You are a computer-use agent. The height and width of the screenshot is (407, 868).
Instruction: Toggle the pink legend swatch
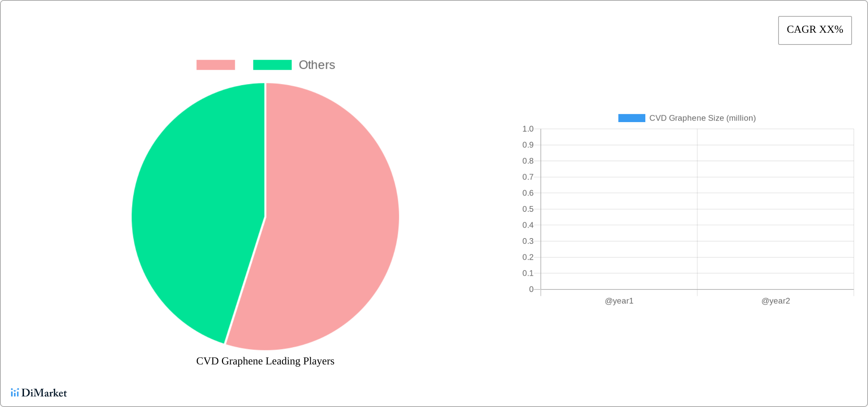215,65
